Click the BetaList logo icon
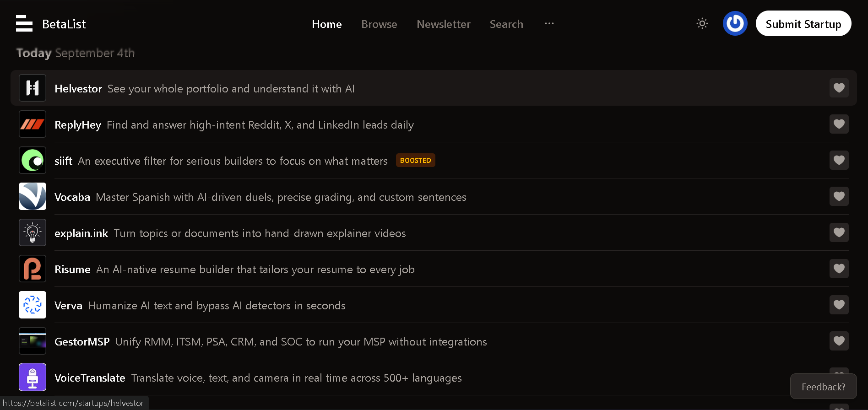The height and width of the screenshot is (410, 868). (24, 23)
